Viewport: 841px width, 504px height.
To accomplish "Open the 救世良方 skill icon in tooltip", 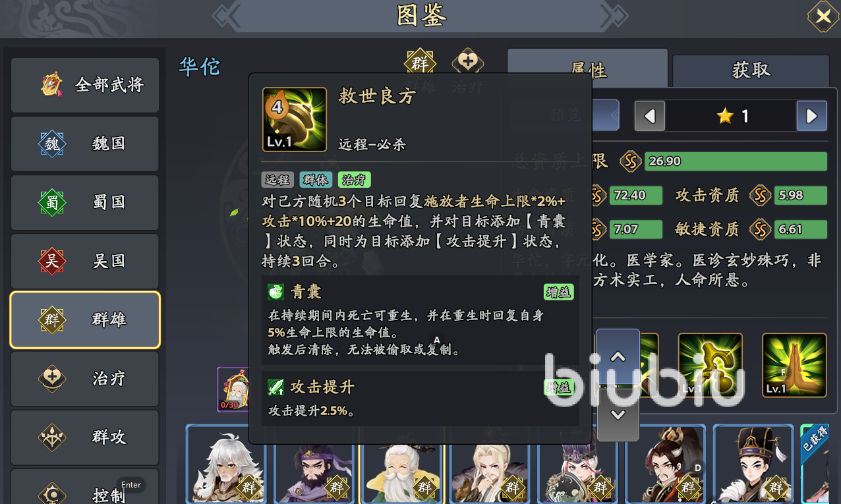I will pyautogui.click(x=295, y=119).
